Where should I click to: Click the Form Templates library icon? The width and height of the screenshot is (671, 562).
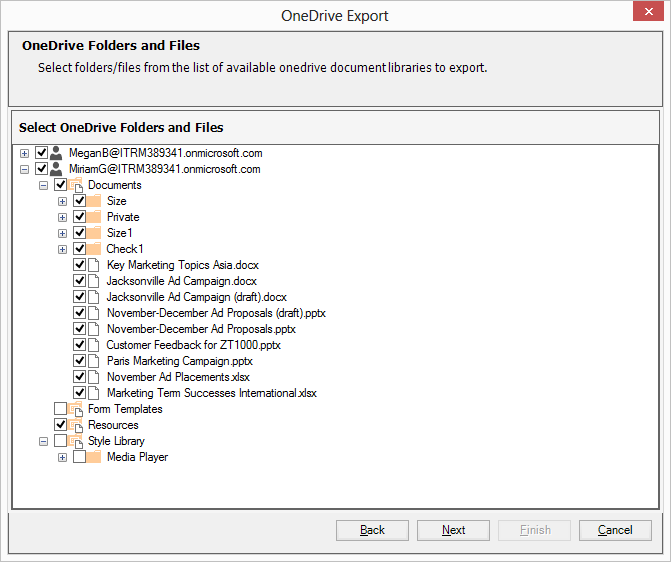[75, 409]
